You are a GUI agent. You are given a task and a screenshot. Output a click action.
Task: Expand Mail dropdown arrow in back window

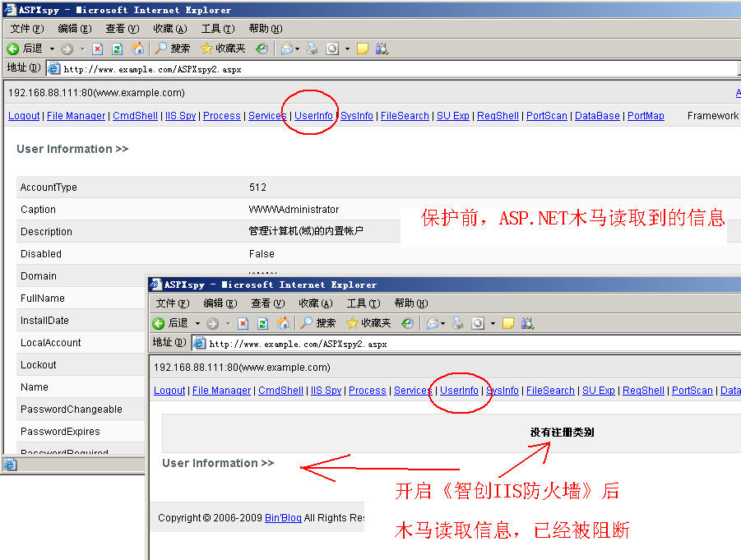pos(297,49)
